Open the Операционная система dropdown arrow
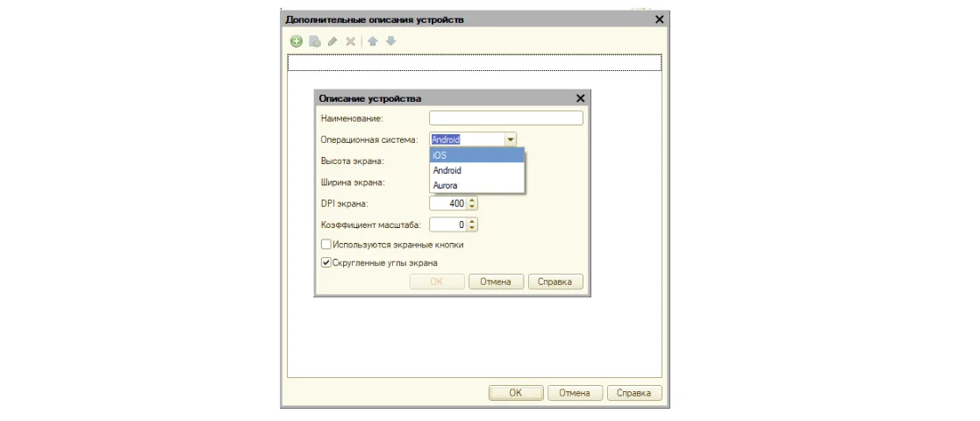Screen dimensions: 980x421 pyautogui.click(x=511, y=140)
